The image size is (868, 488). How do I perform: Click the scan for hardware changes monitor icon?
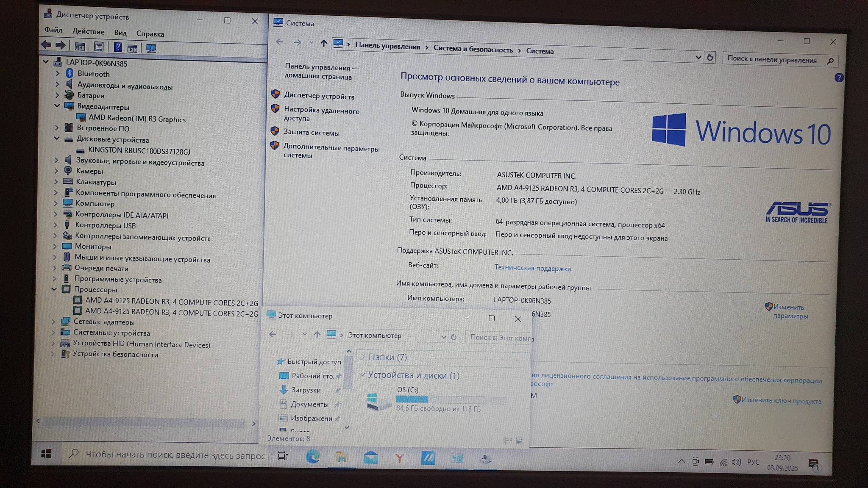(x=151, y=48)
